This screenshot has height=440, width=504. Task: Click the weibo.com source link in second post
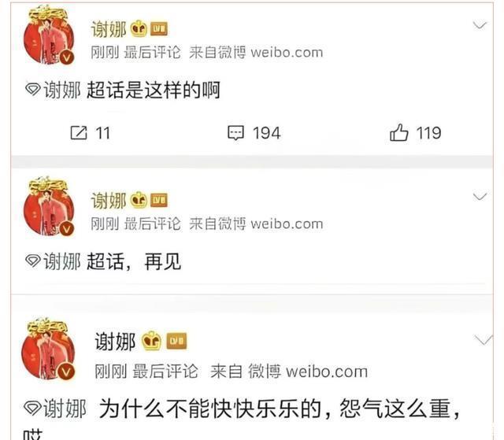pos(287,224)
